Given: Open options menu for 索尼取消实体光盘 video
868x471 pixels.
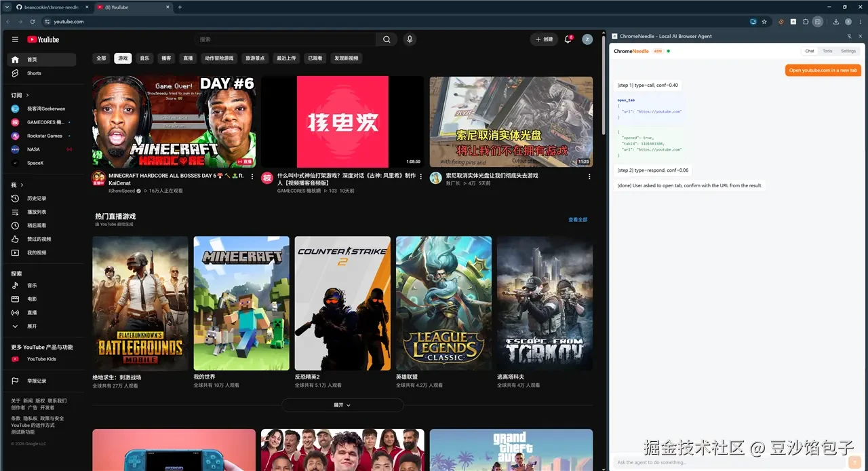Looking at the screenshot, I should [x=589, y=176].
